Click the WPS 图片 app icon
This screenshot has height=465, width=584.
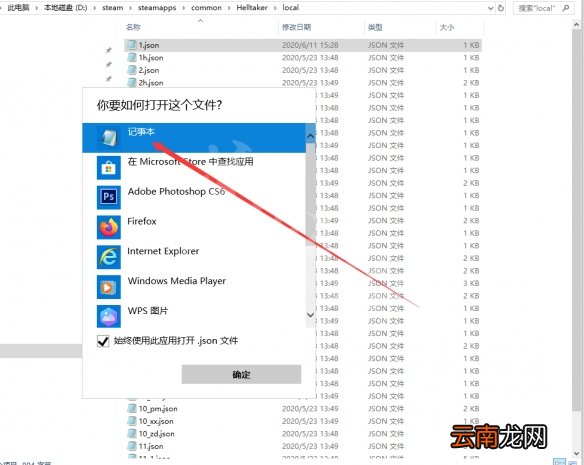tap(109, 316)
